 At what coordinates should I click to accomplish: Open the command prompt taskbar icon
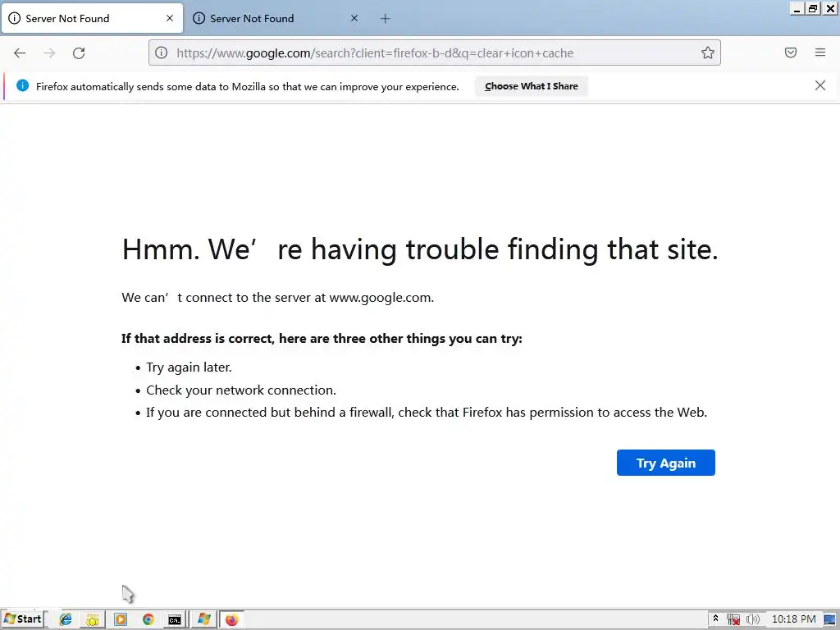[x=175, y=620]
